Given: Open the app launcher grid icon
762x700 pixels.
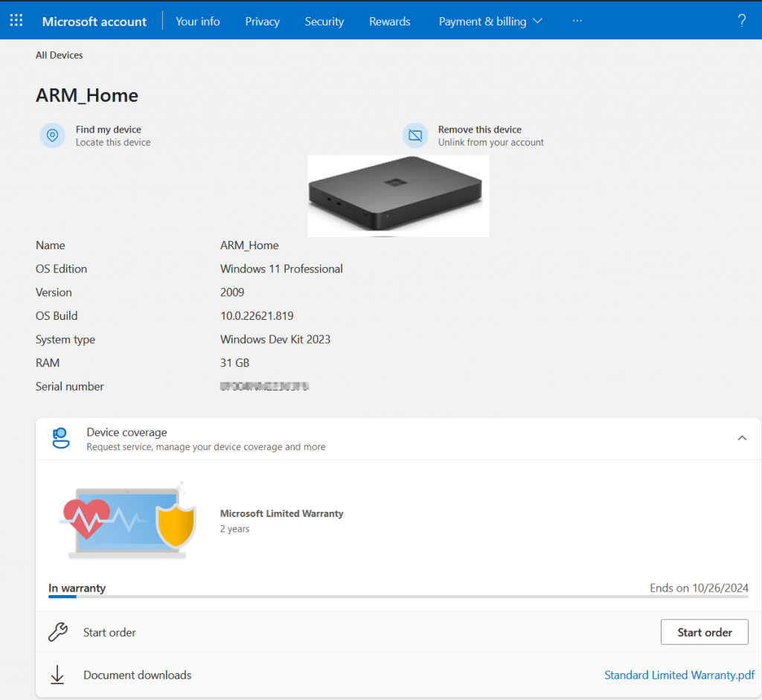Looking at the screenshot, I should click(16, 21).
